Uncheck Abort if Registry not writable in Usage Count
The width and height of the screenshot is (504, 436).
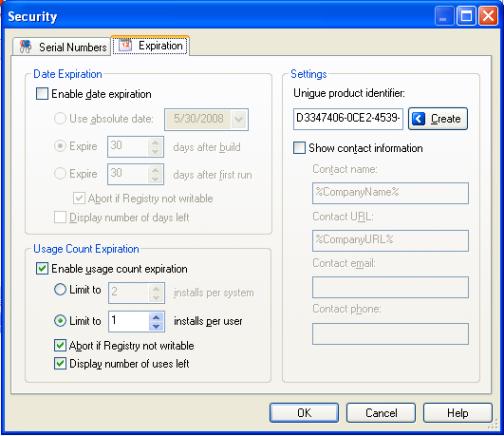pyautogui.click(x=60, y=345)
